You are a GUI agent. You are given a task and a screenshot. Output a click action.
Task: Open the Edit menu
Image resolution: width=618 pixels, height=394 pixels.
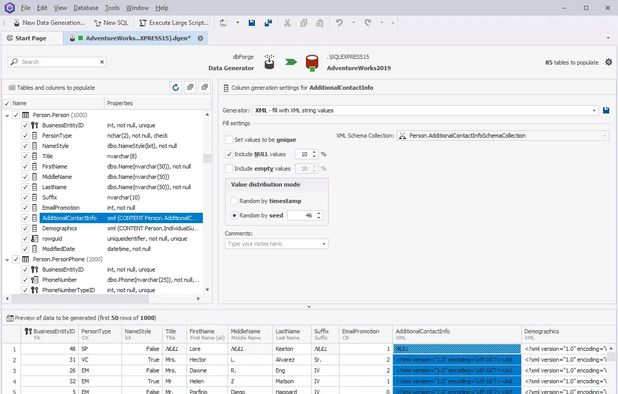pyautogui.click(x=42, y=7)
